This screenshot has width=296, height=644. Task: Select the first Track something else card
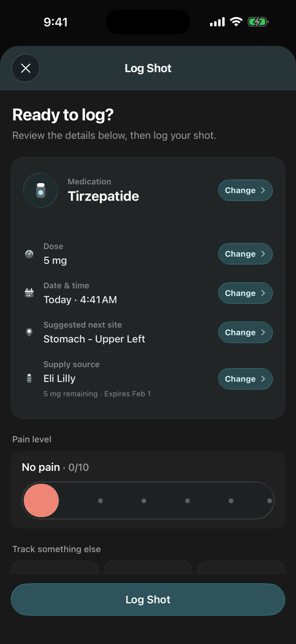[55, 567]
